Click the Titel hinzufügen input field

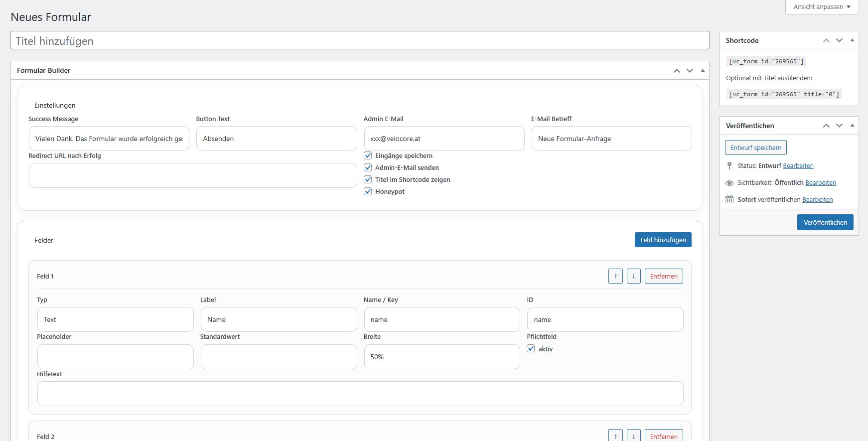click(359, 41)
